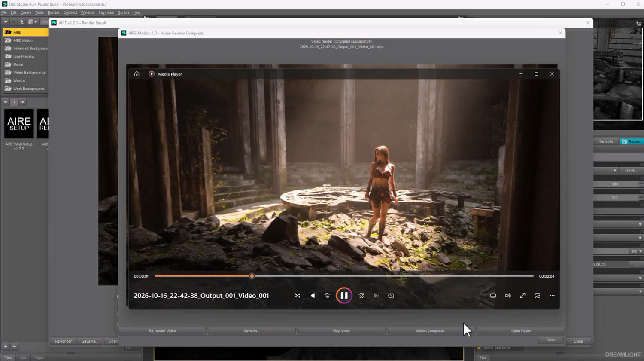Click the teal Render button
The width and height of the screenshot is (644, 361).
[632, 141]
